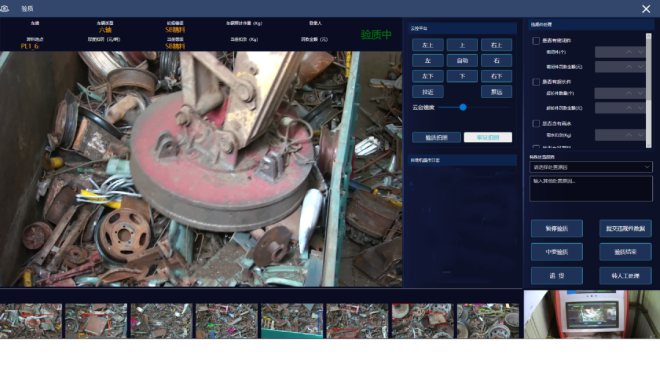Image resolution: width=660 pixels, height=371 pixels.
Task: Zoom camera in with 拉近 button
Action: [428, 92]
